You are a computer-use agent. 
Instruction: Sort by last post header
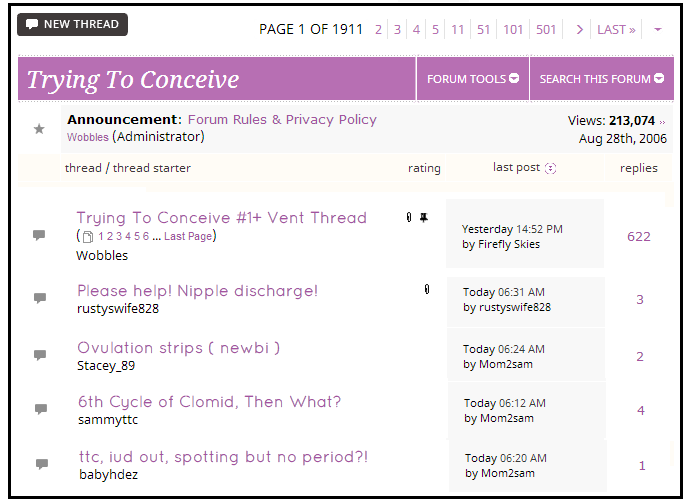(516, 167)
